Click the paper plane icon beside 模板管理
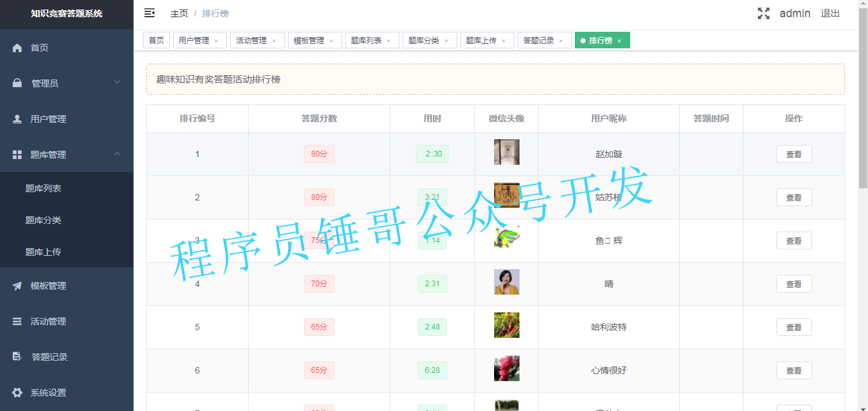Viewport: 868px width, 411px height. tap(17, 286)
